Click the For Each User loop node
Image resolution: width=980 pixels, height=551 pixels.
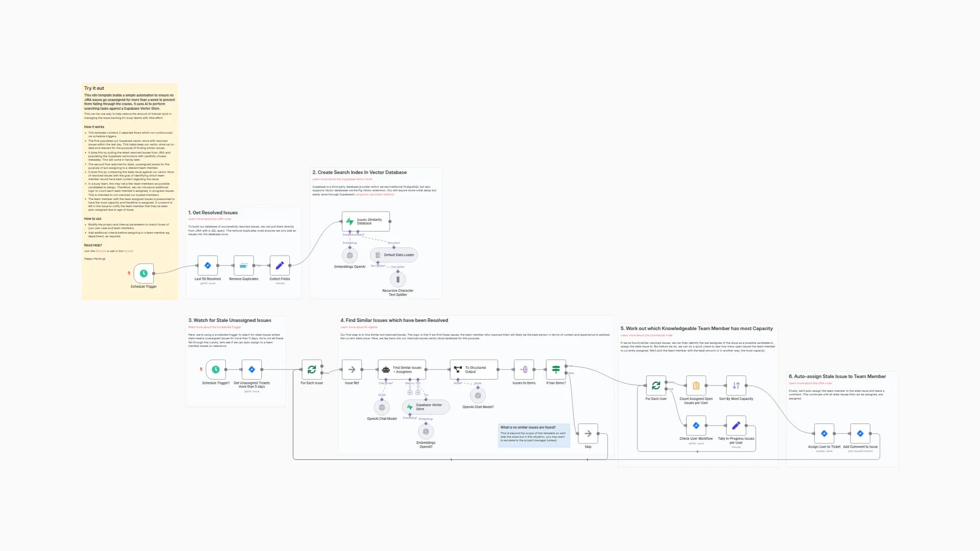pos(656,386)
